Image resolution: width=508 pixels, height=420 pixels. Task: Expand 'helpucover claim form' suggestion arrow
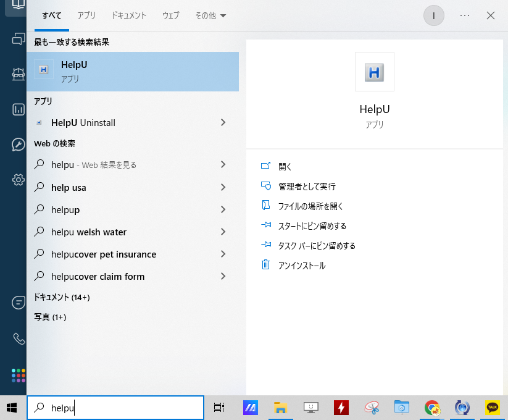click(x=223, y=277)
